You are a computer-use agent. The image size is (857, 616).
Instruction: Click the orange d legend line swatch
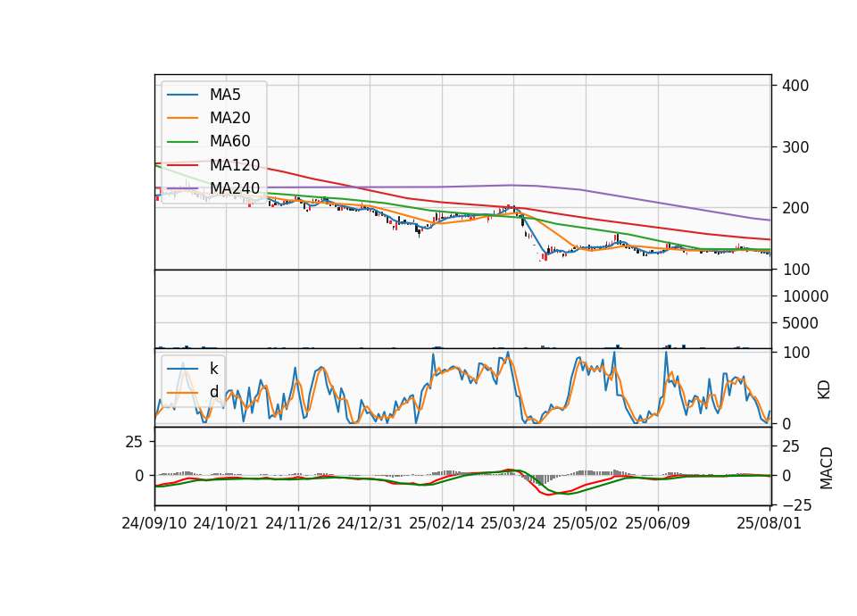click(x=182, y=392)
